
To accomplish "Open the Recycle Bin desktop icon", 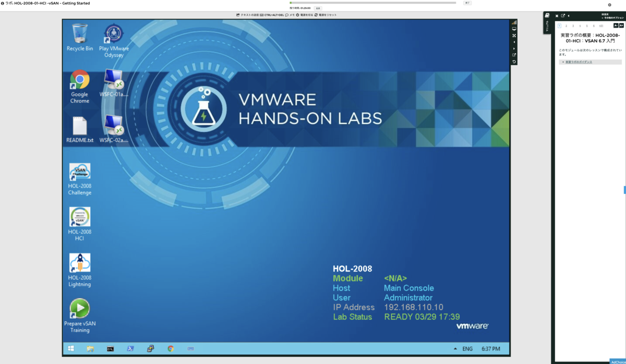I will coord(80,37).
